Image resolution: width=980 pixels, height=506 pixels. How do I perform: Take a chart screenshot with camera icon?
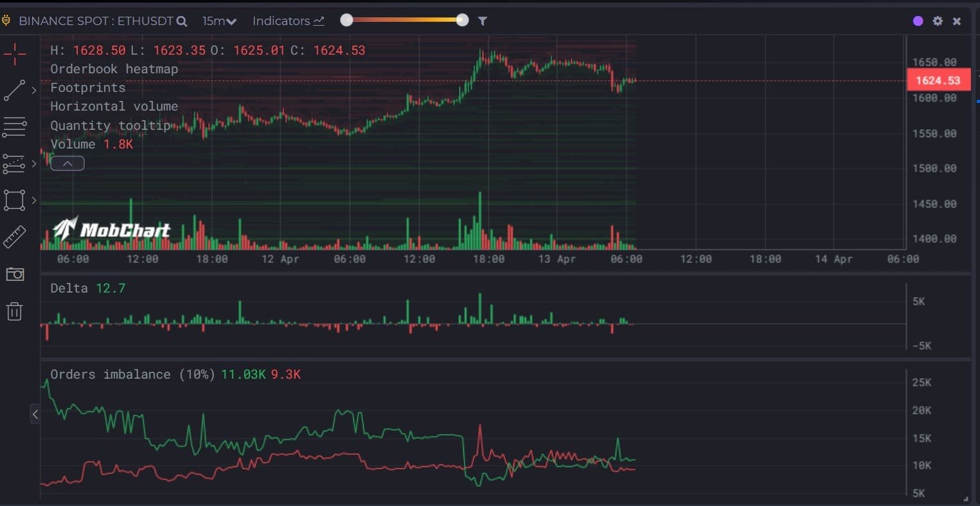tap(14, 275)
